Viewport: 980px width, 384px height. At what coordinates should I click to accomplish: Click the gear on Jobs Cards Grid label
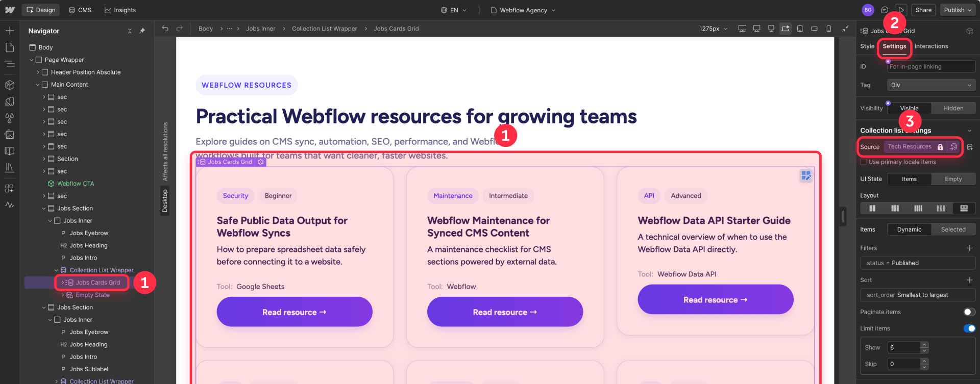point(261,162)
